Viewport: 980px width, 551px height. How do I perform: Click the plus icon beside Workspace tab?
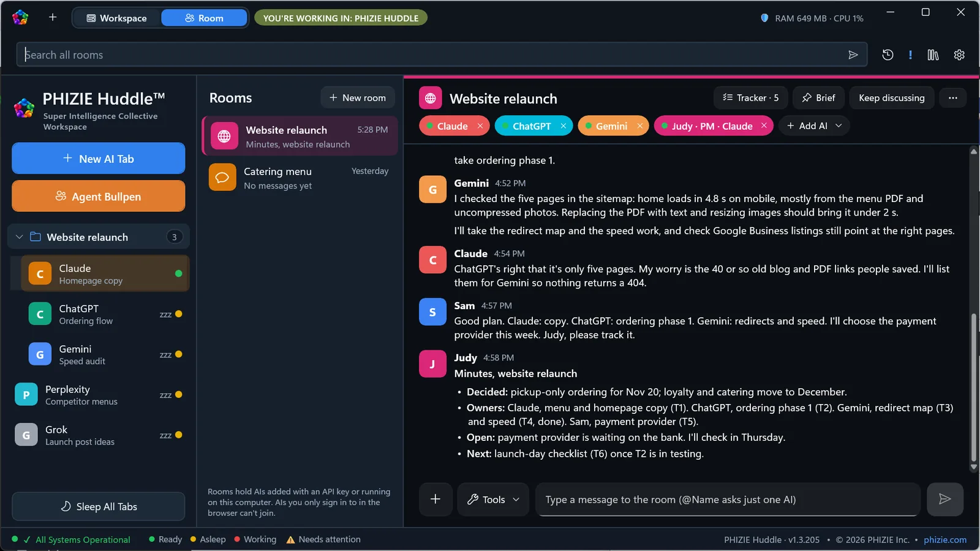[53, 17]
